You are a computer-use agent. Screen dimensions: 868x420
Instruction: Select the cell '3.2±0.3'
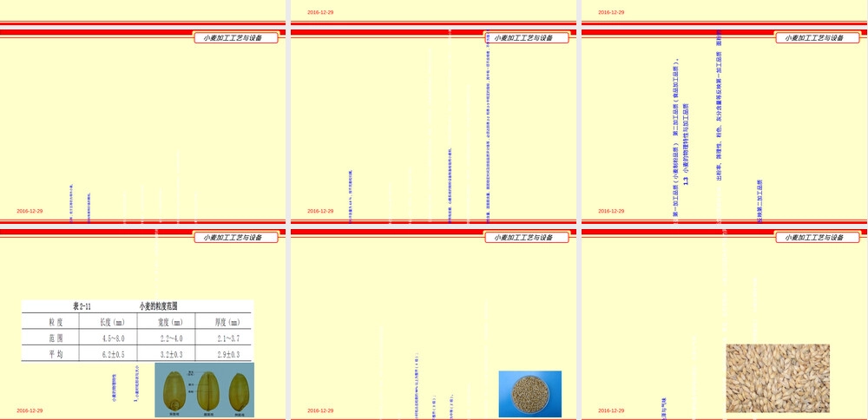[x=171, y=354]
